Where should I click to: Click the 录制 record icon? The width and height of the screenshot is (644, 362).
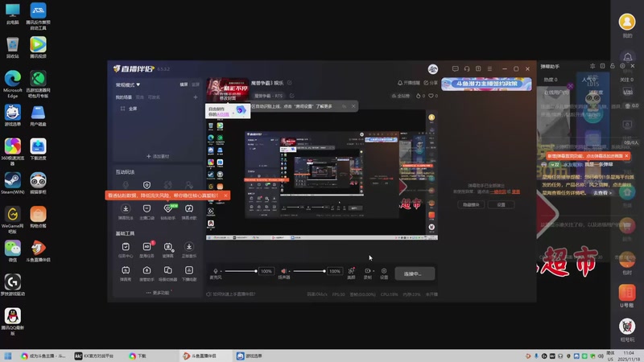(x=367, y=273)
